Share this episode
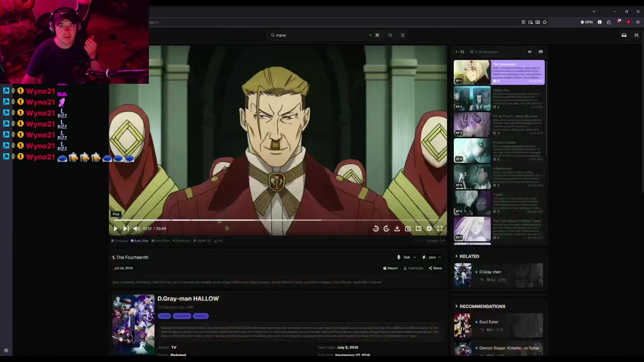 pyautogui.click(x=435, y=268)
